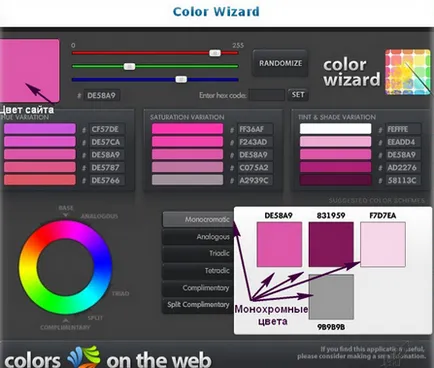This screenshot has width=434, height=368.
Task: Click the color wizard logo icon
Action: pyautogui.click(x=407, y=72)
